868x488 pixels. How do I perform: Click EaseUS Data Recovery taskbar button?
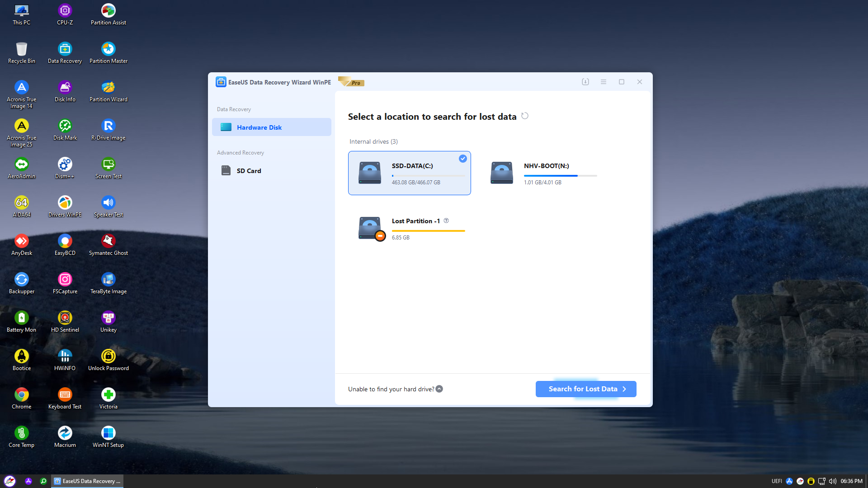(87, 481)
